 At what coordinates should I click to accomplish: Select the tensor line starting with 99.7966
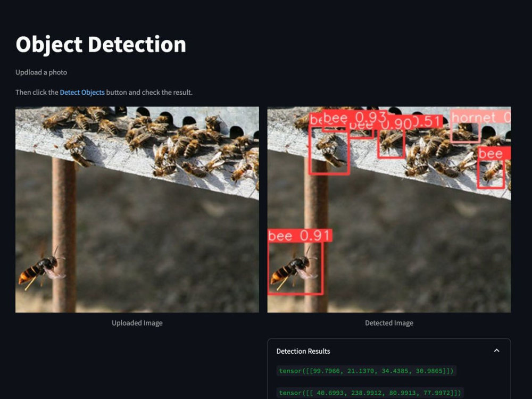click(366, 371)
